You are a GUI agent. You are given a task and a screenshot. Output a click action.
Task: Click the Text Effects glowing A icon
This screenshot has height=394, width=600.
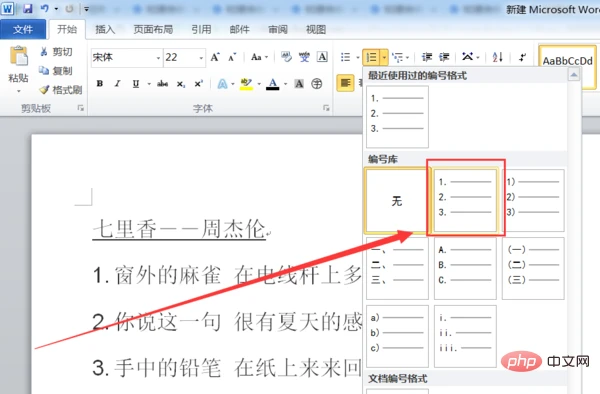pos(222,84)
